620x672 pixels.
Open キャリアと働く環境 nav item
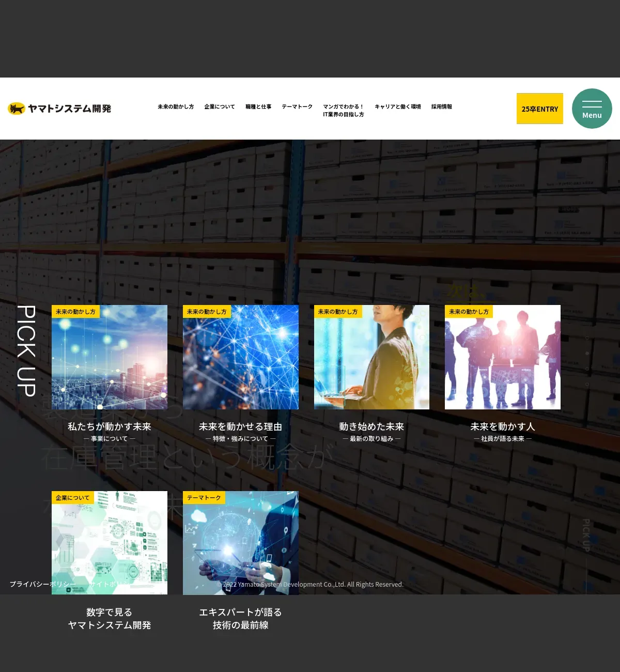click(x=398, y=106)
